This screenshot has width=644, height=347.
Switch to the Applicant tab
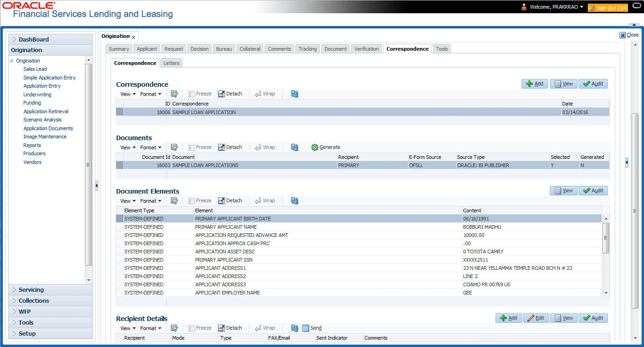[147, 49]
